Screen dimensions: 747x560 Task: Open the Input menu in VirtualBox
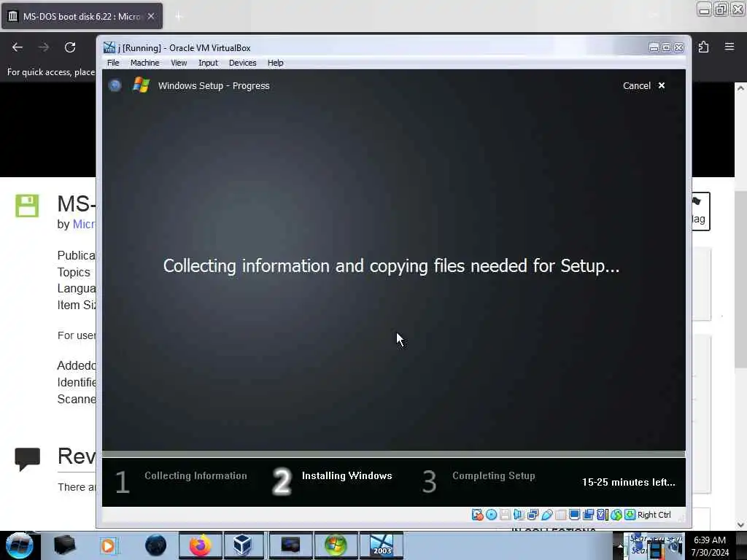pos(208,63)
